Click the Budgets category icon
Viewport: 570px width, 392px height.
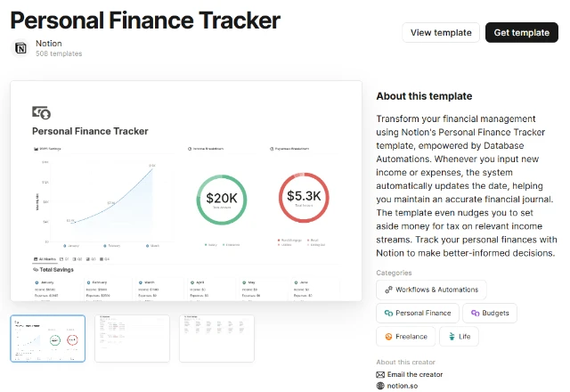[475, 313]
